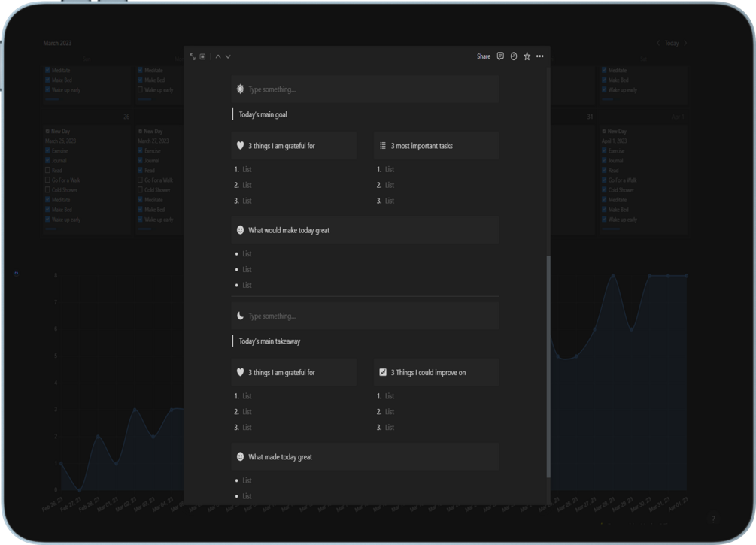Click the March 2023 calendar month label
756x545 pixels.
[x=57, y=43]
